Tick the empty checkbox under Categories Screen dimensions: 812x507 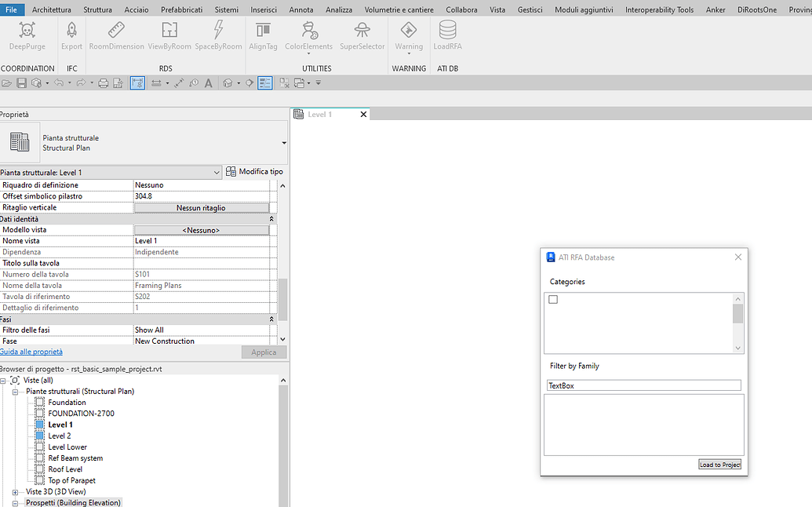point(553,300)
